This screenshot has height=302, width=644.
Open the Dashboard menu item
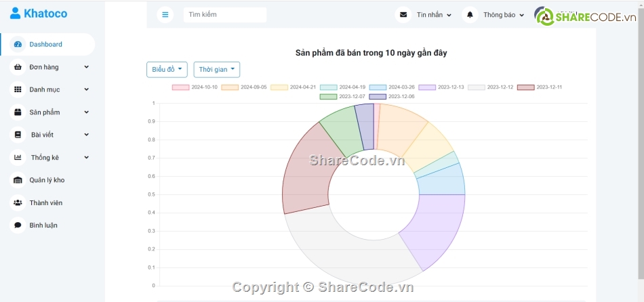(x=47, y=44)
